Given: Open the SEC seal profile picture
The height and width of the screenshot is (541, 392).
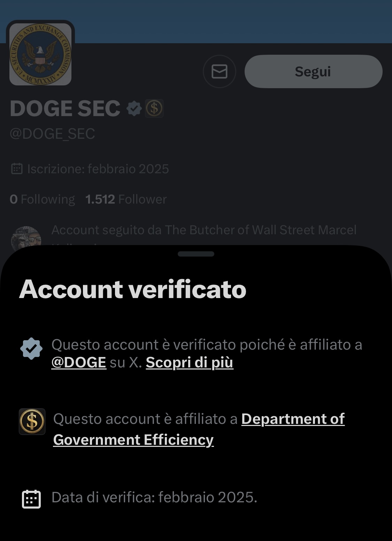Looking at the screenshot, I should click(x=40, y=54).
